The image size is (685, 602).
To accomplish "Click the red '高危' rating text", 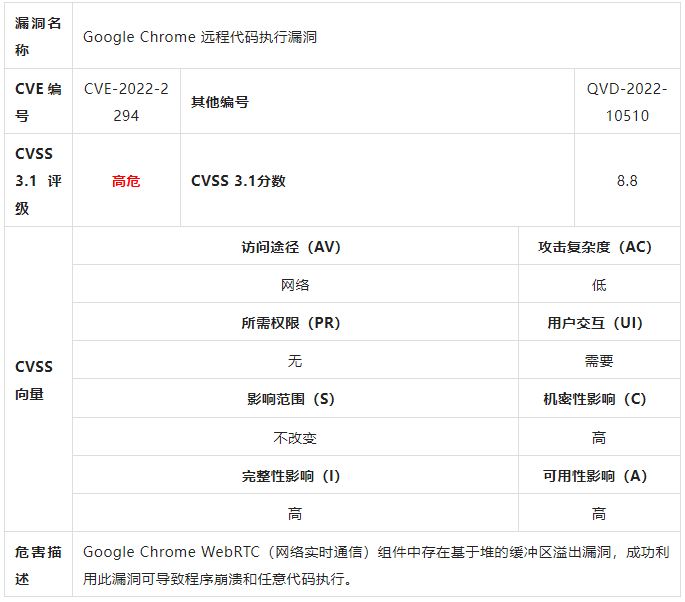I will point(126,181).
